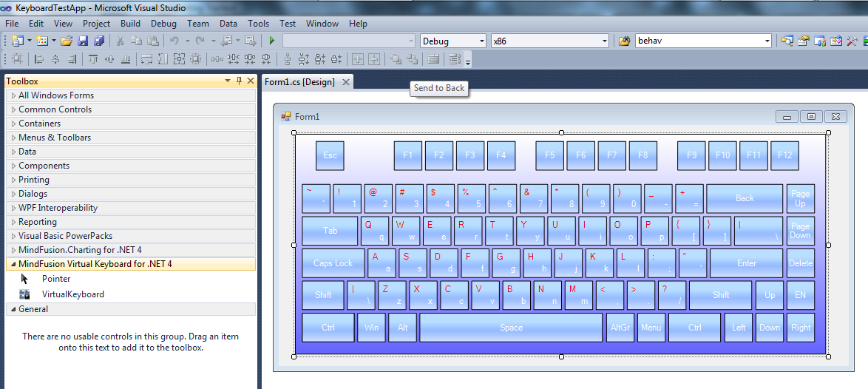Click the New Project toolbar icon

(18, 41)
